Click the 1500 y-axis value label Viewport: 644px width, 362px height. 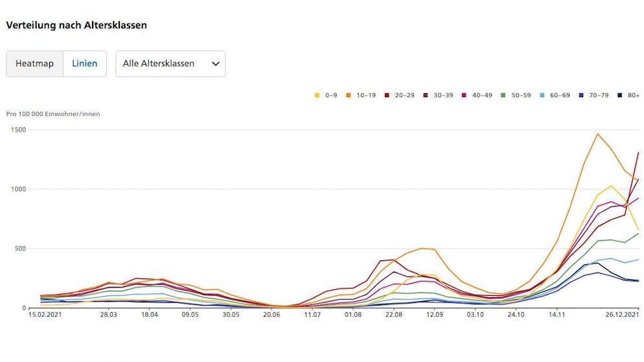18,130
